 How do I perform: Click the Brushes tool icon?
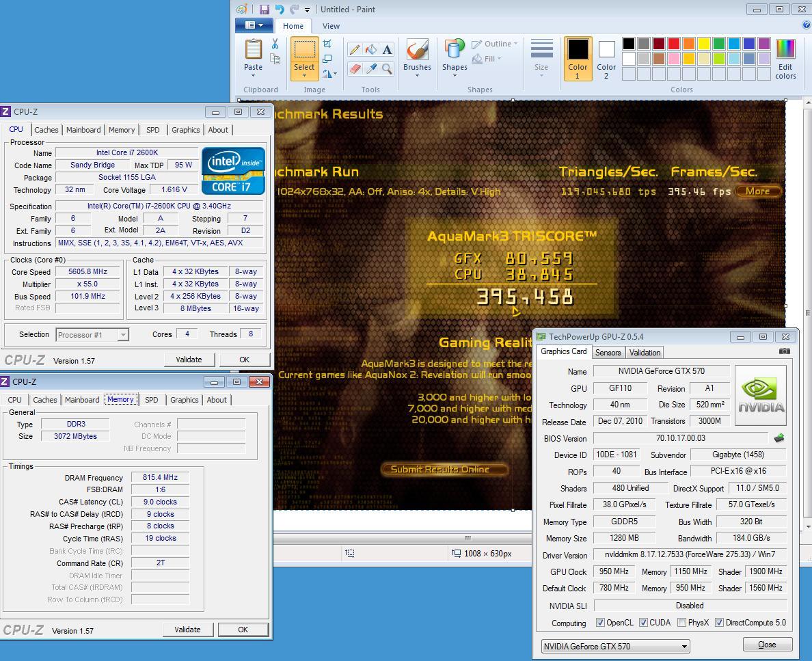(417, 51)
